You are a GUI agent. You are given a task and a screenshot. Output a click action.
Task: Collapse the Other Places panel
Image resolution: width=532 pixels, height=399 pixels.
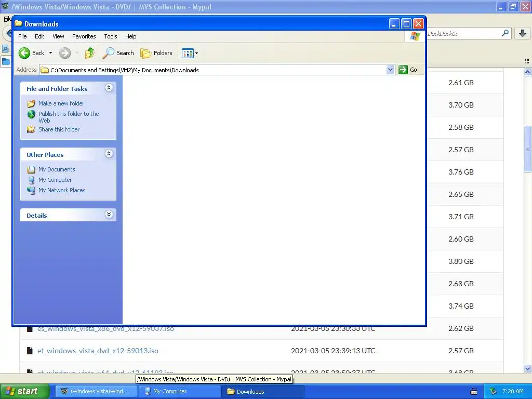[109, 154]
